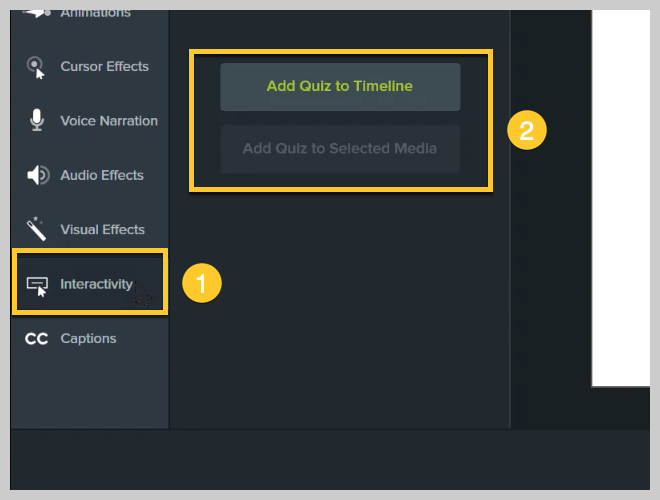The height and width of the screenshot is (500, 660).
Task: Open the CC captions icon
Action: 36,339
